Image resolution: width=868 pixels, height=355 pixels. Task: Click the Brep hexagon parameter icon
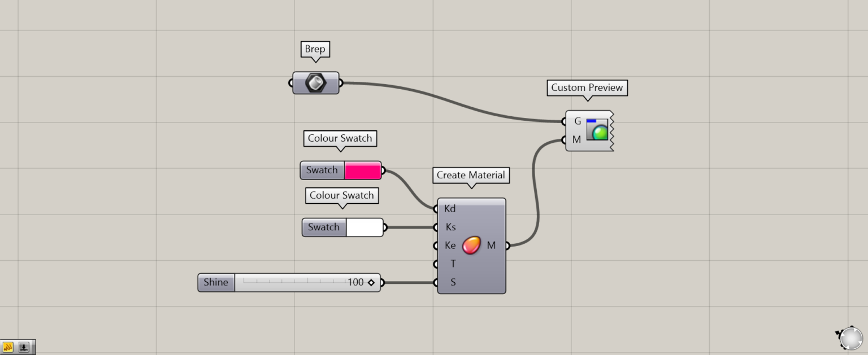pyautogui.click(x=315, y=83)
